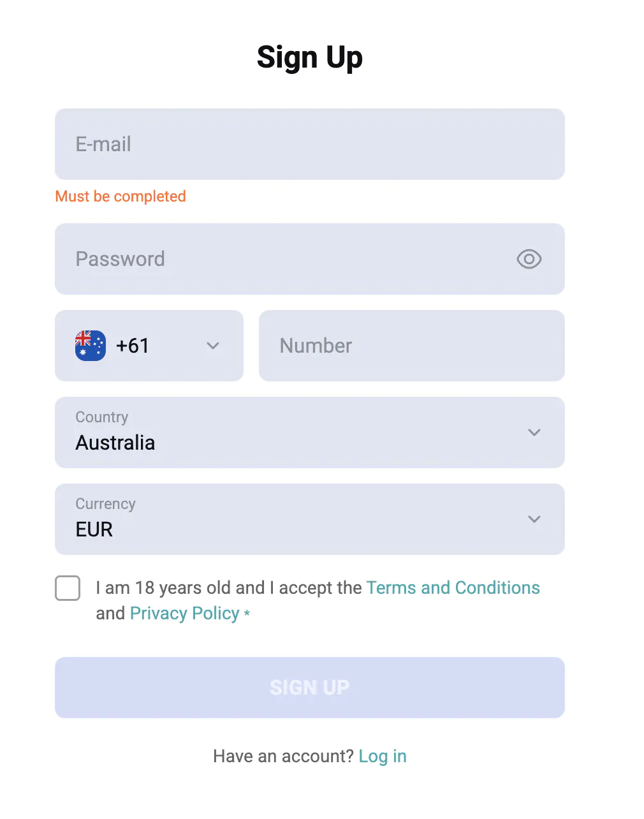Screen dimensions: 644x819
Task: Click into the phone Number field
Action: click(412, 346)
